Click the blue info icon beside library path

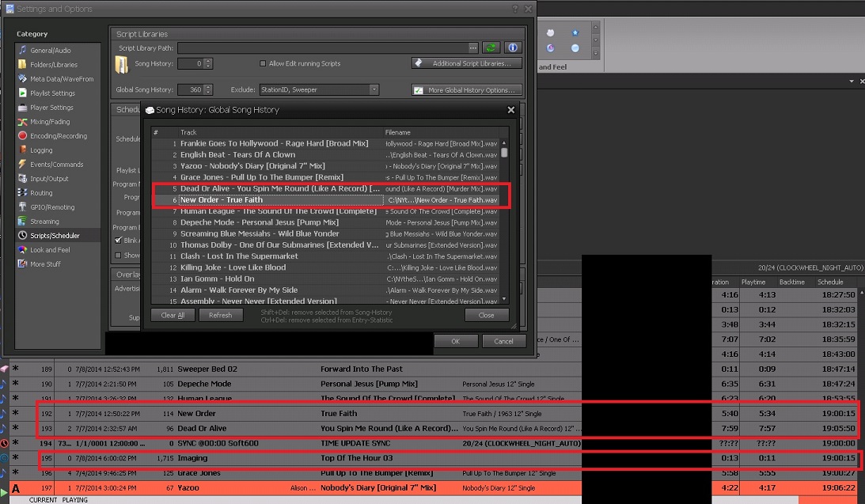[513, 48]
